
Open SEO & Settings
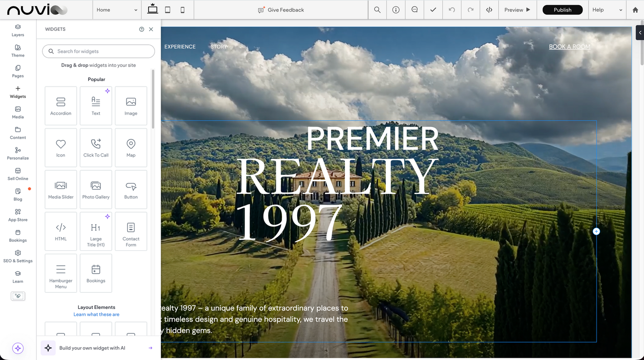17,256
